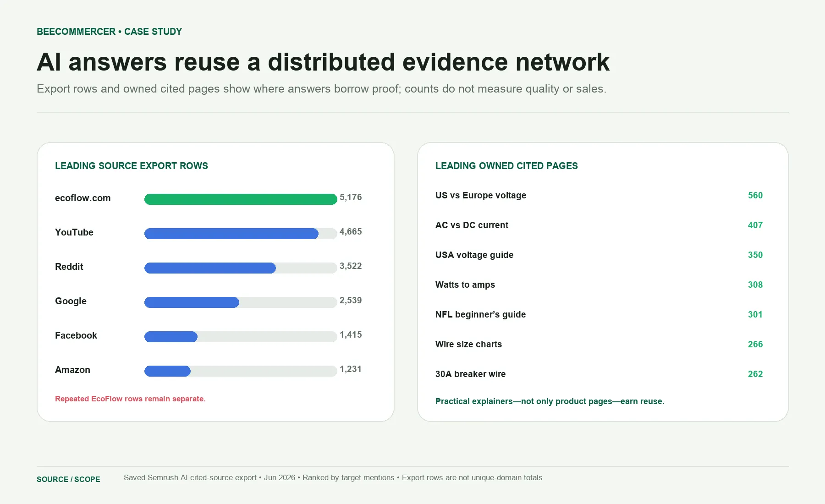Click the 5,176 row count

coord(351,197)
